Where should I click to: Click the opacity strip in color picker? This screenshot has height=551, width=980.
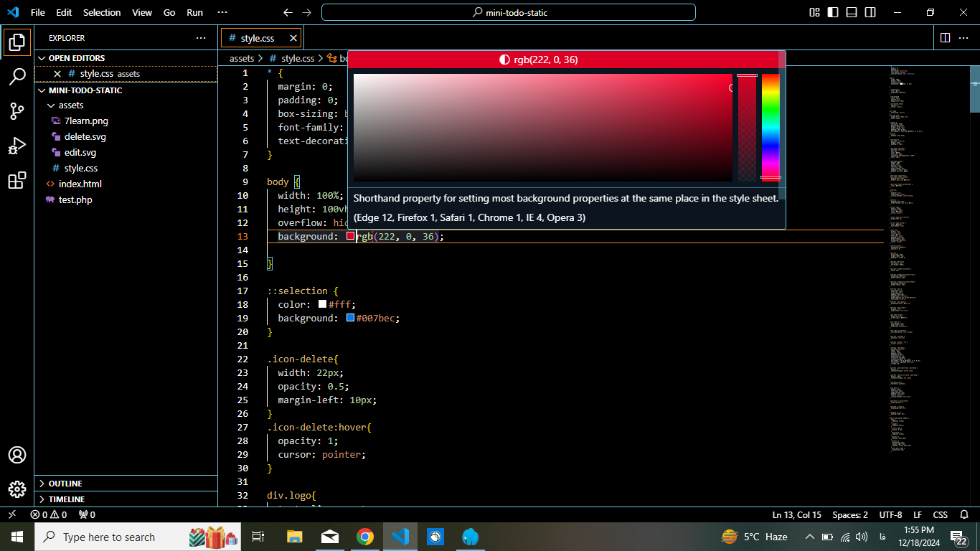click(x=747, y=128)
